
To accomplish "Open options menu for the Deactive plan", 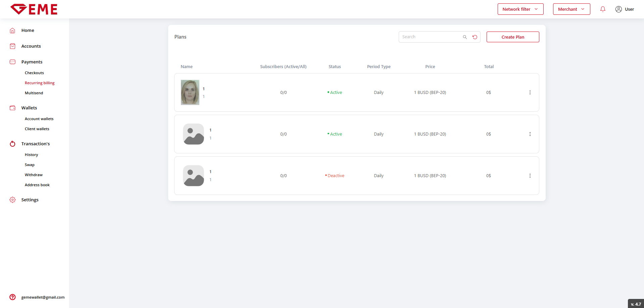I will click(530, 176).
